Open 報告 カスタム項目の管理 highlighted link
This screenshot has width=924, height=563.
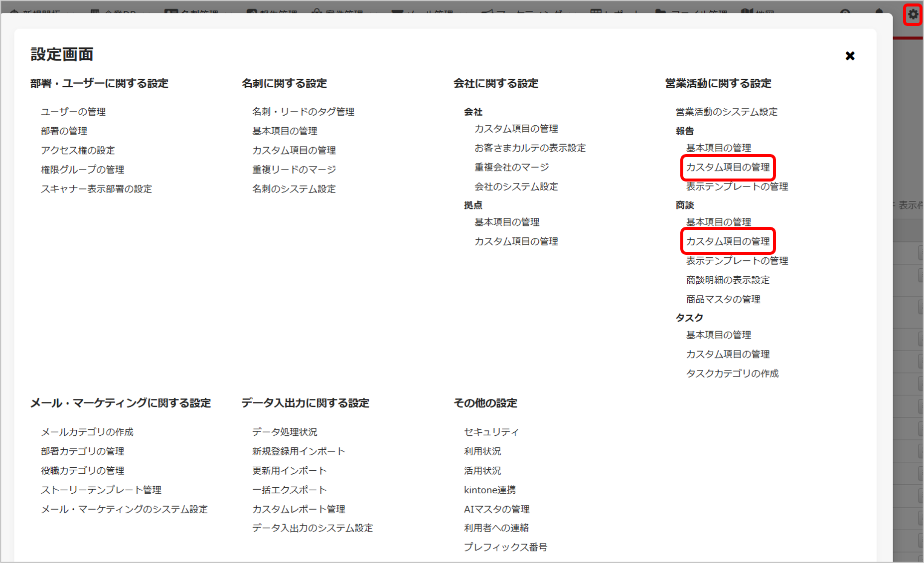click(728, 167)
